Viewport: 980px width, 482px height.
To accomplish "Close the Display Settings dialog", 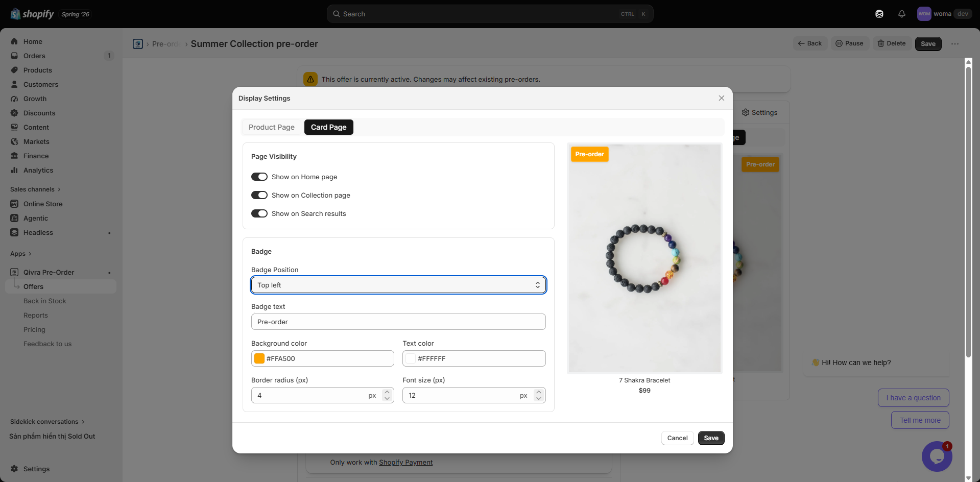I will pyautogui.click(x=722, y=98).
